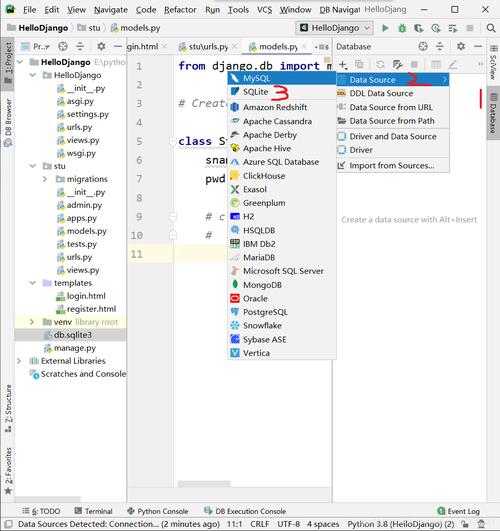Choose PostgreSQL data source
Screen dimensions: 500x531
click(x=282, y=312)
